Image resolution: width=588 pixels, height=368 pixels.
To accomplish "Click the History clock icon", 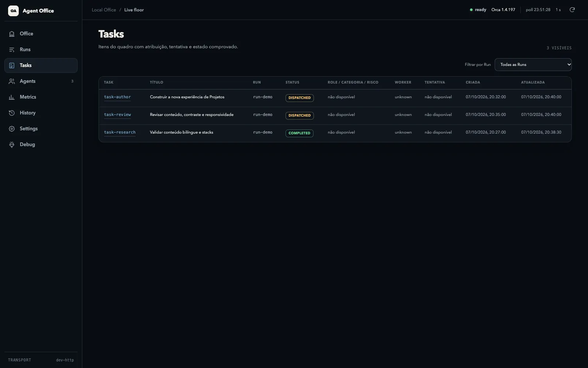I will [x=12, y=113].
